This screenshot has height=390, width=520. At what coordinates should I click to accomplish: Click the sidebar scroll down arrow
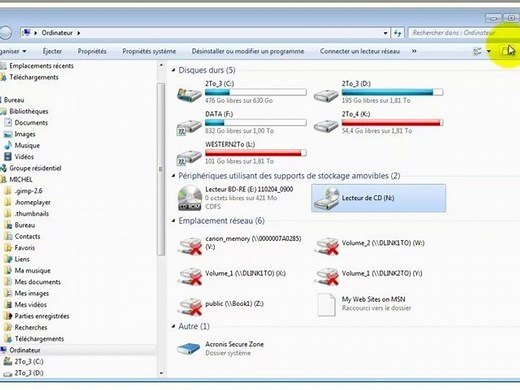[x=161, y=373]
